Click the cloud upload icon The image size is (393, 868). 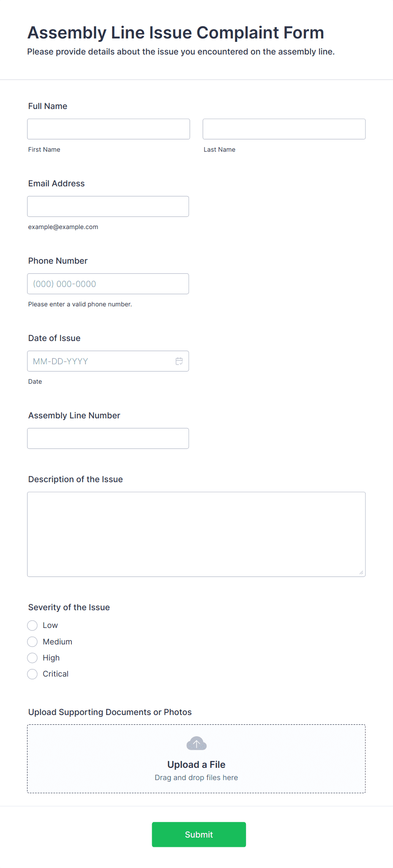click(x=196, y=743)
